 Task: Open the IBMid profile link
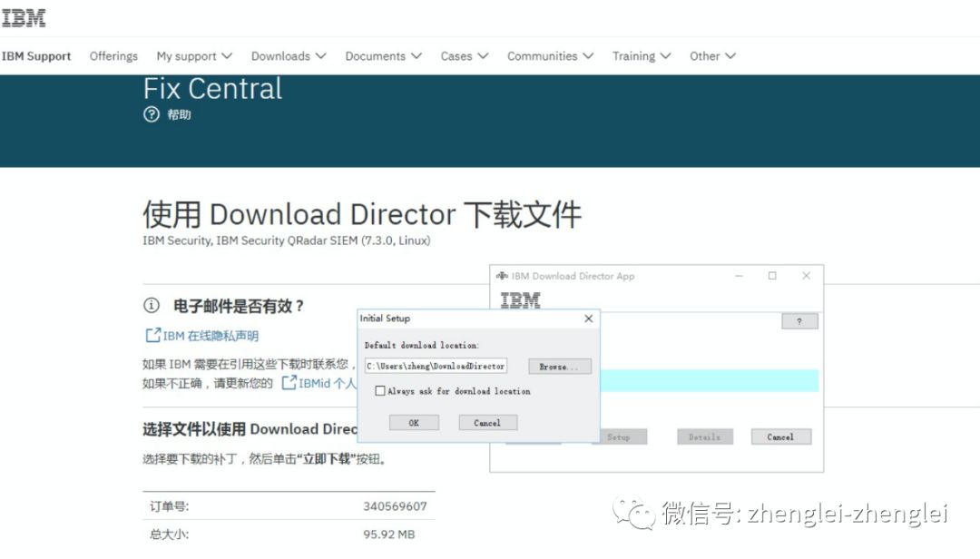click(x=327, y=383)
